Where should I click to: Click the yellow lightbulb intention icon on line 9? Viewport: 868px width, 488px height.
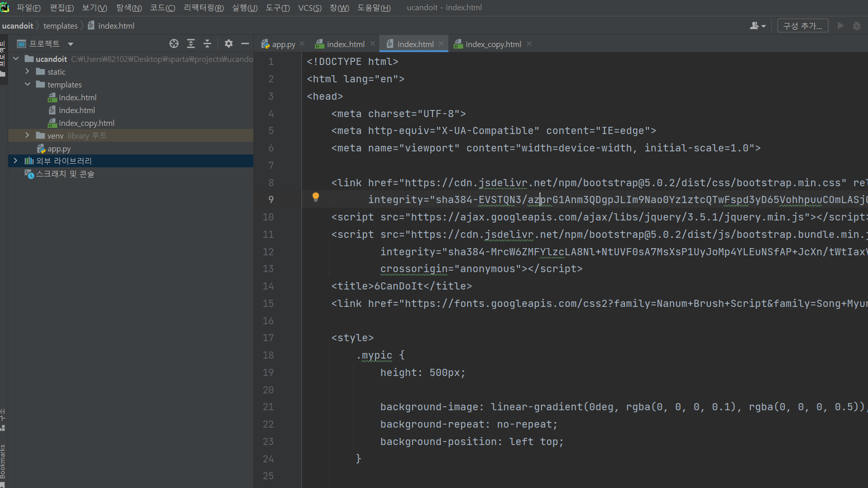316,197
